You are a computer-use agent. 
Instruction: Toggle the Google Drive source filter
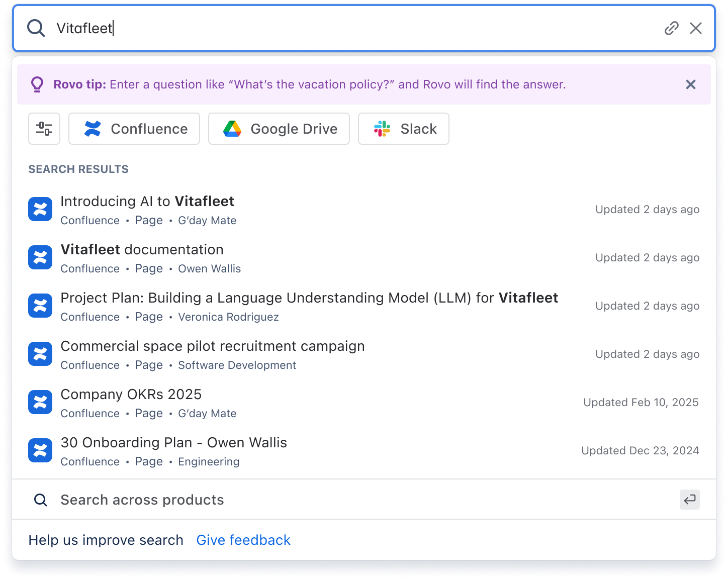point(279,129)
